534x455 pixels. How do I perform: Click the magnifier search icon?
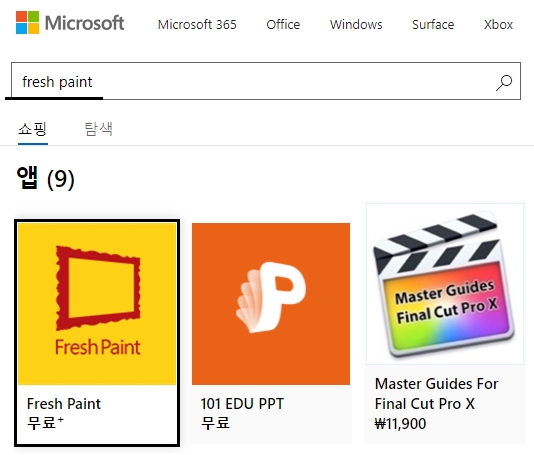504,82
